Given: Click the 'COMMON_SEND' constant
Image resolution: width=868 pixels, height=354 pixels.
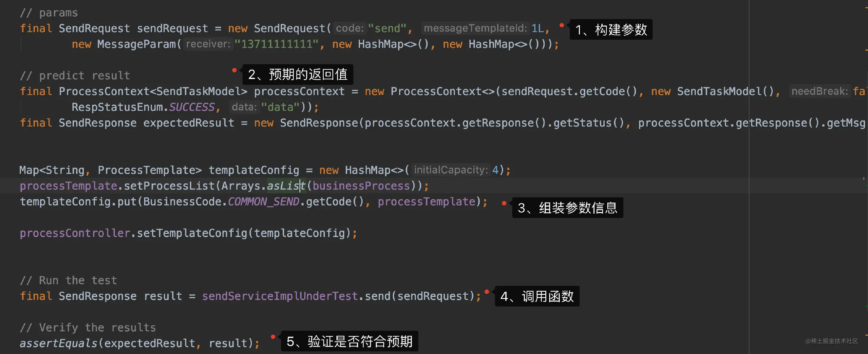Looking at the screenshot, I should pos(263,202).
